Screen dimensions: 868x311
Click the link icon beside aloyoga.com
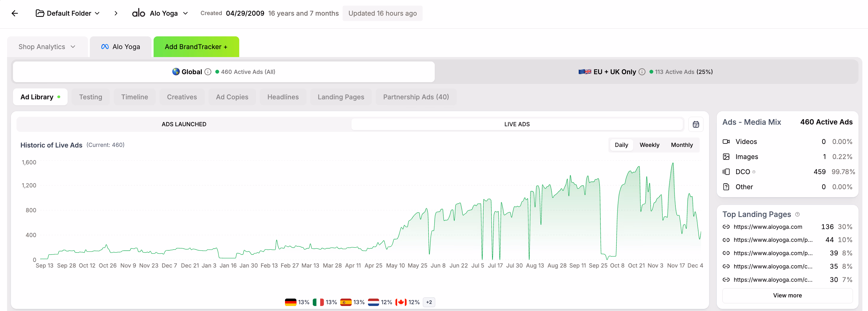(x=727, y=227)
